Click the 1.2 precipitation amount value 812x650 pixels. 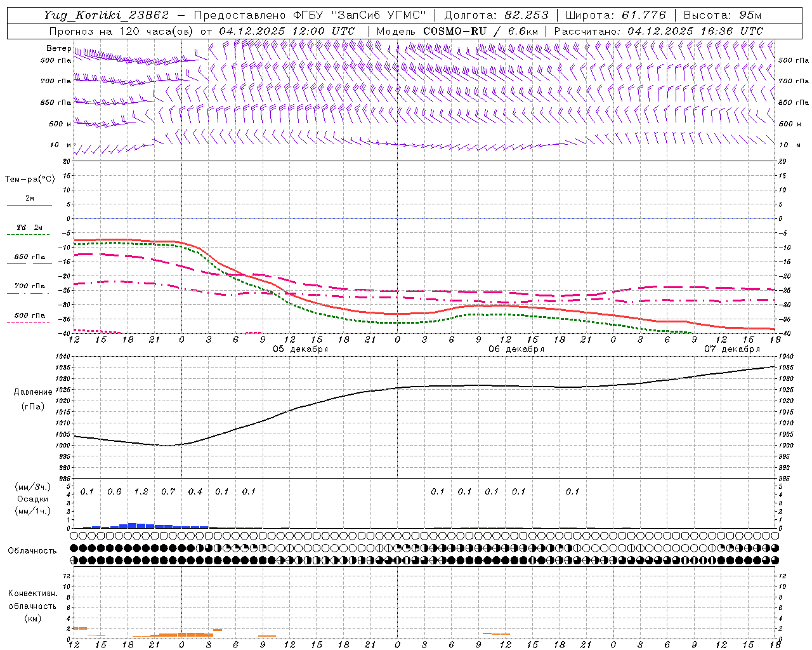pyautogui.click(x=141, y=491)
